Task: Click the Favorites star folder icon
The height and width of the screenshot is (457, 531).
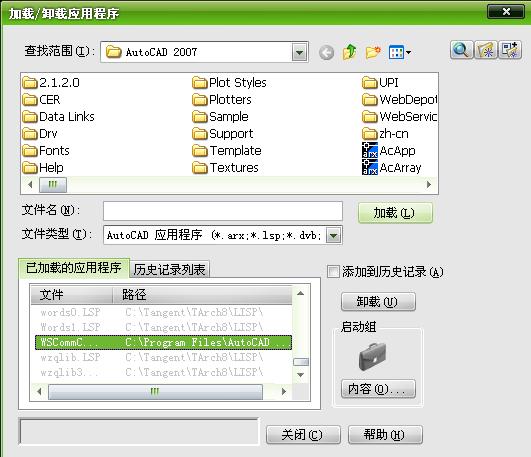Action: pos(485,50)
